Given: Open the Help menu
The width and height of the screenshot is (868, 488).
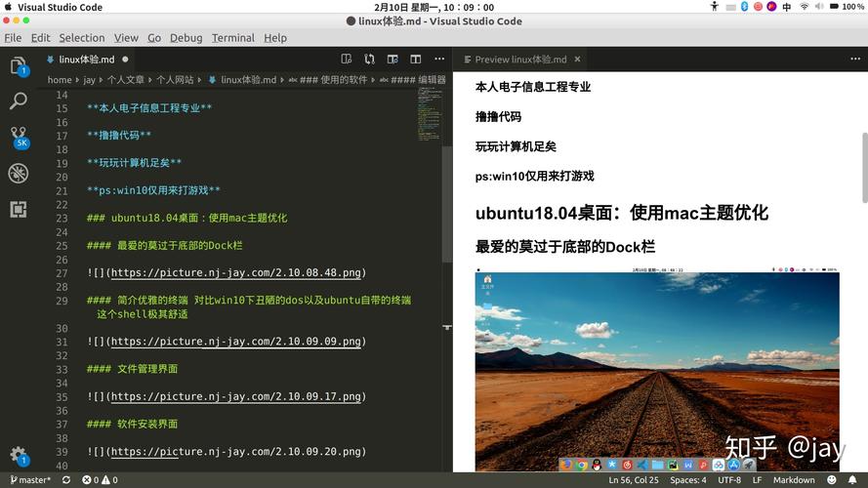Looking at the screenshot, I should pos(275,38).
